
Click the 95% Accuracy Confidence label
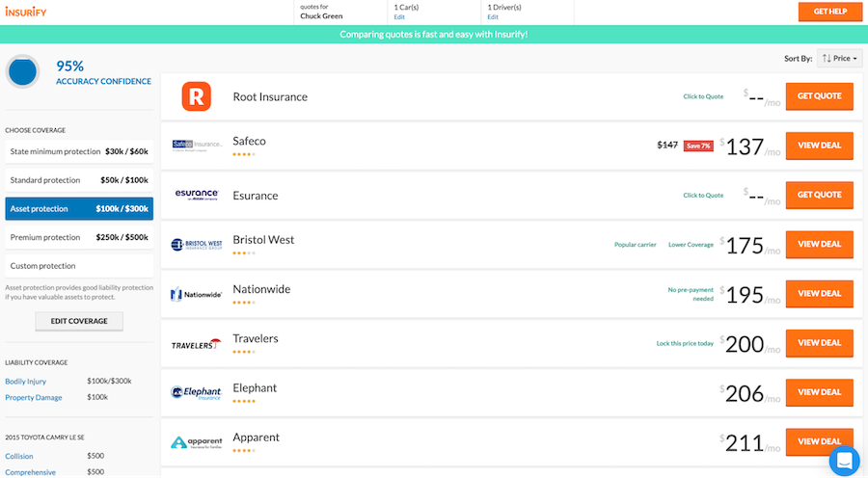pos(103,73)
